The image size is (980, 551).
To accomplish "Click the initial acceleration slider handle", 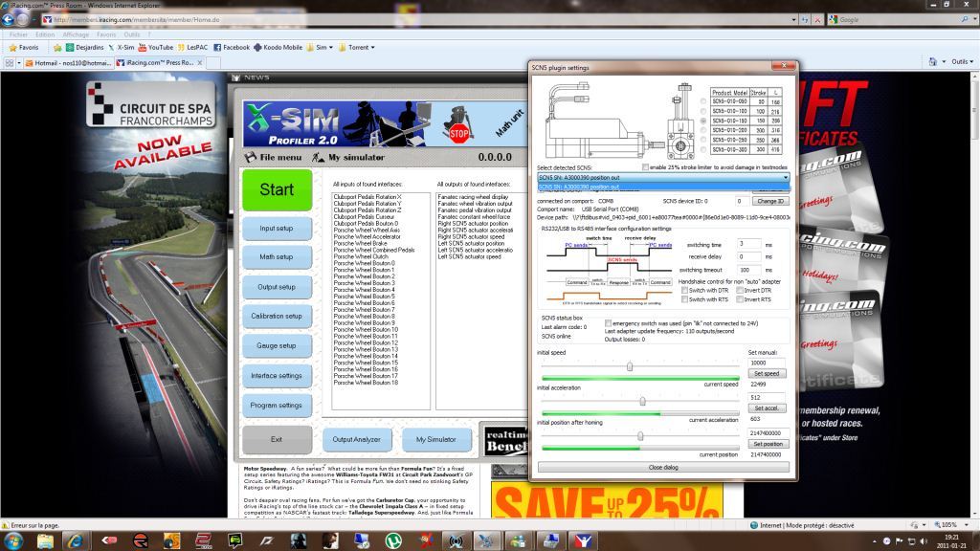I will [x=642, y=401].
